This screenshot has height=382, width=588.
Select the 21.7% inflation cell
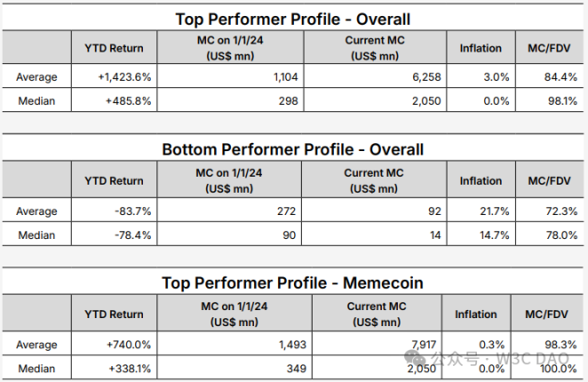coord(490,211)
